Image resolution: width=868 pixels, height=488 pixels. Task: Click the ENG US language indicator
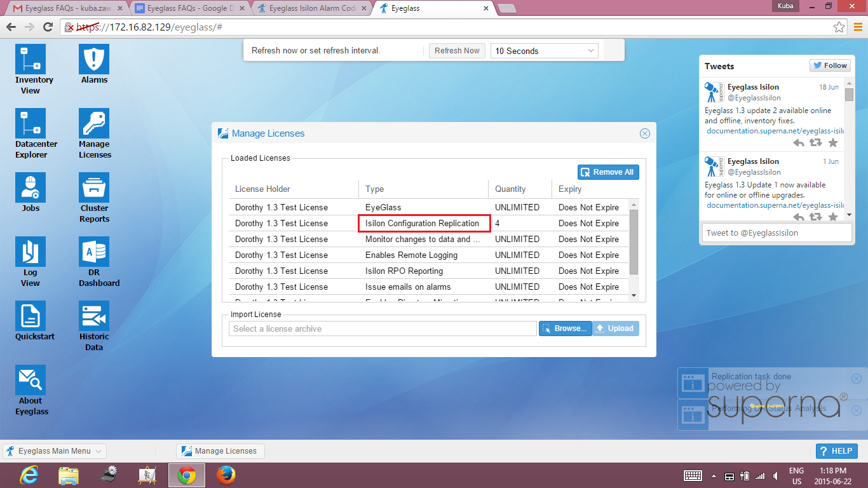[796, 476]
